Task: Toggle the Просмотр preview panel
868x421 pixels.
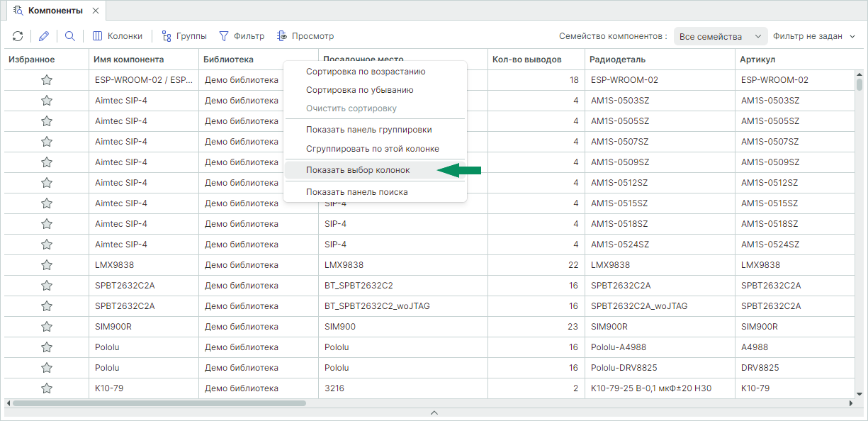Action: [305, 36]
